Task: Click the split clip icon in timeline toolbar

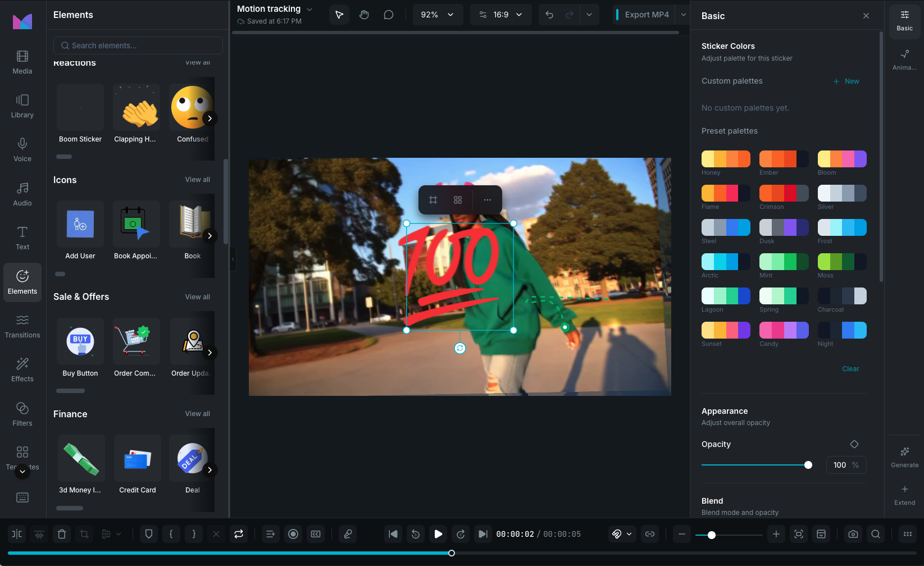Action: click(x=17, y=534)
